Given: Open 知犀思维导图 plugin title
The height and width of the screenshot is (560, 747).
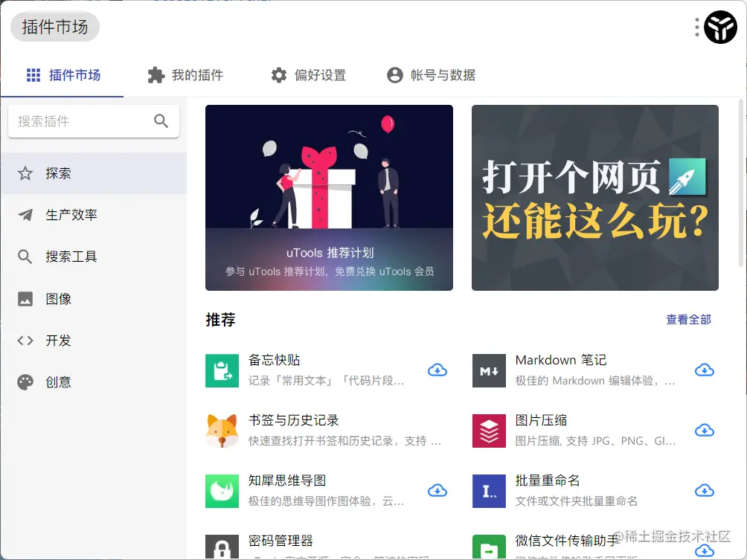Looking at the screenshot, I should pos(287,480).
